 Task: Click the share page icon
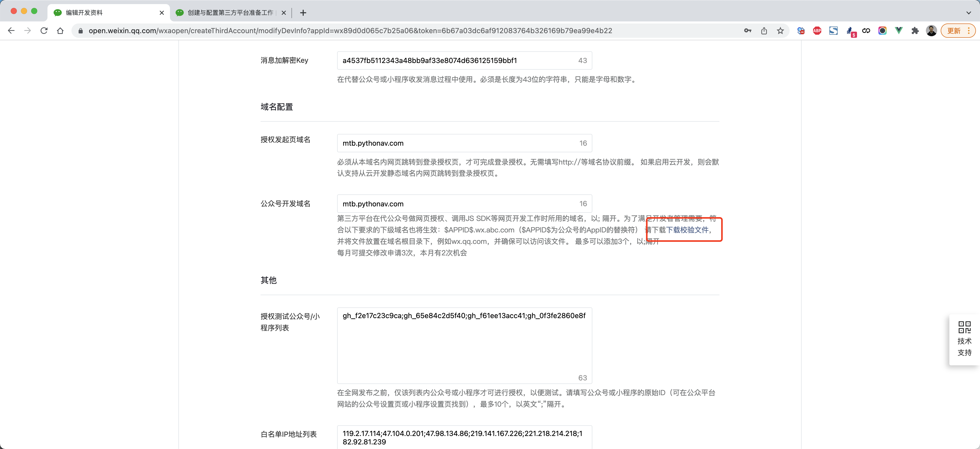pyautogui.click(x=764, y=31)
